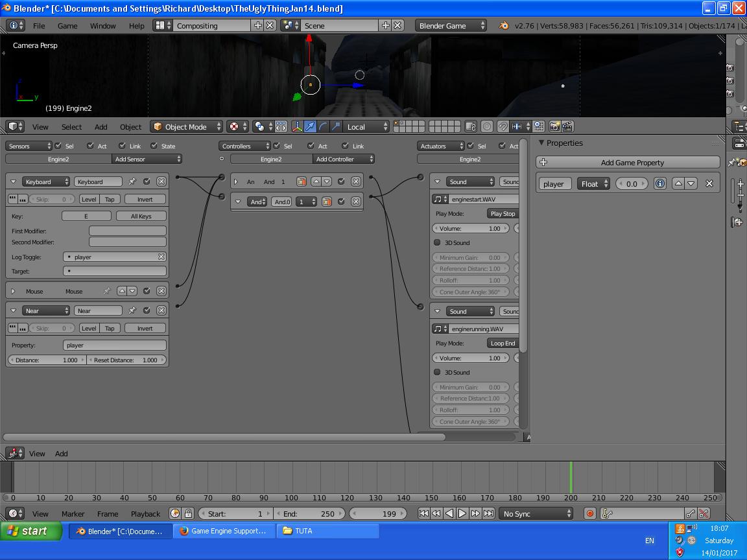Click the lock camera to layers icon

(471, 126)
